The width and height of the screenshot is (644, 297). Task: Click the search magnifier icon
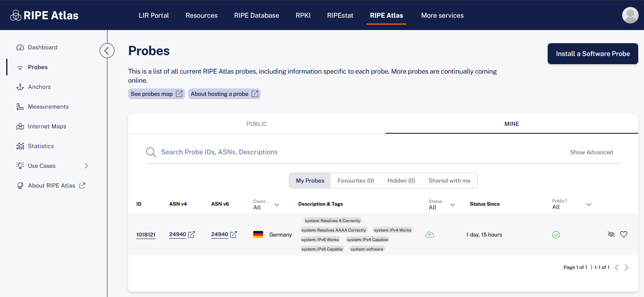151,152
